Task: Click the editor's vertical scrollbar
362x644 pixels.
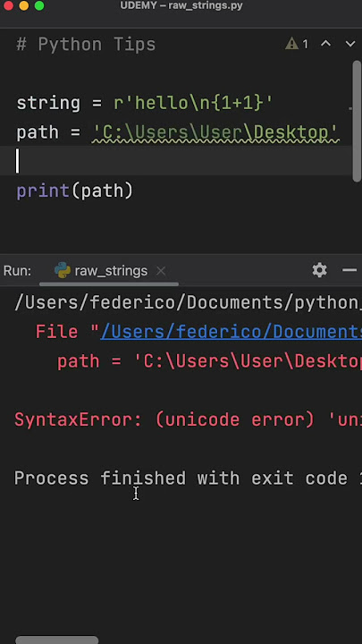Action: coord(357,121)
